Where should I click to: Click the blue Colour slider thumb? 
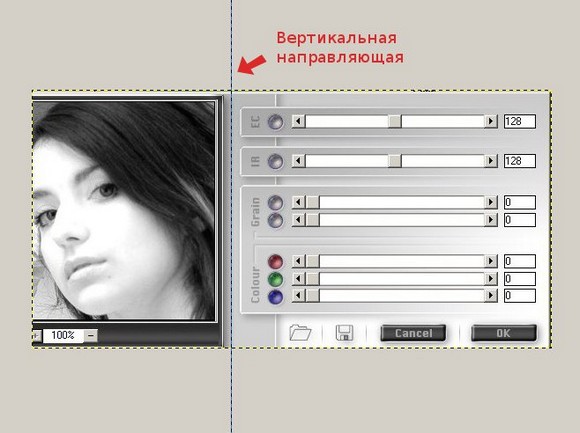(x=313, y=296)
